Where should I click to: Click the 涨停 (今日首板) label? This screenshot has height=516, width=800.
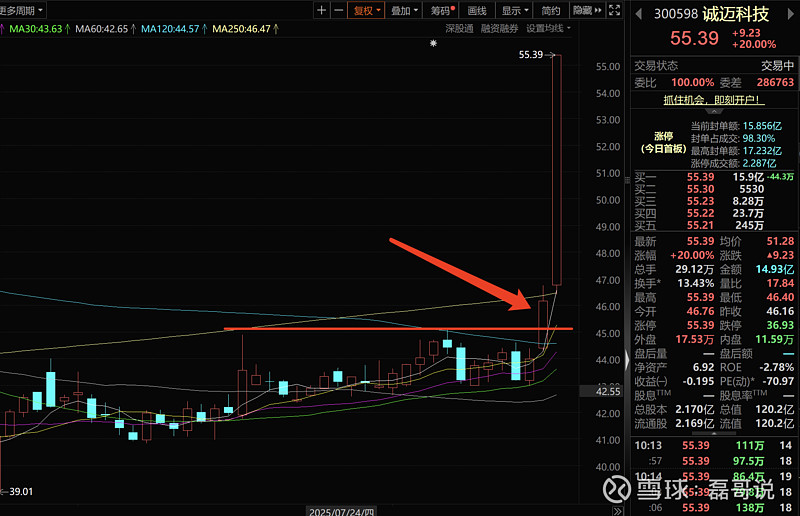(663, 142)
